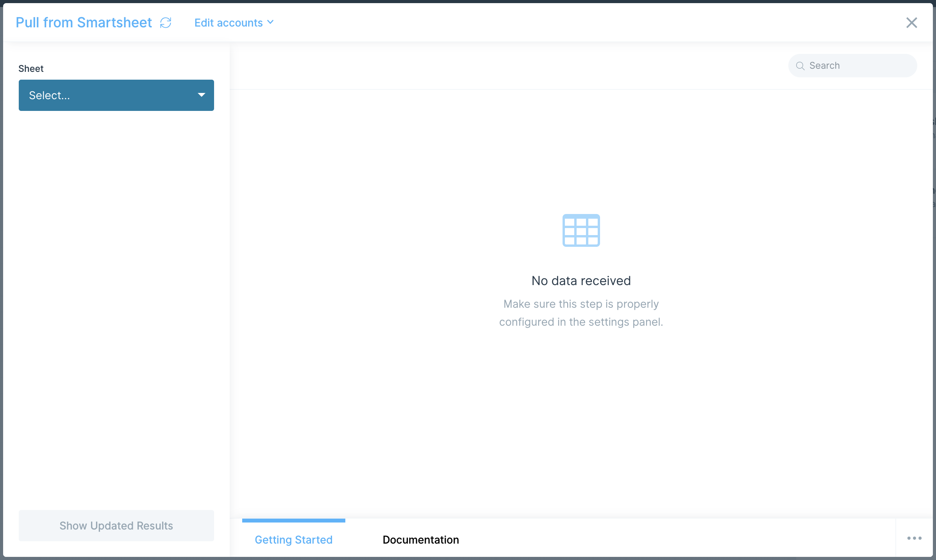Open the Edit accounts dropdown
The image size is (936, 560).
click(x=234, y=23)
